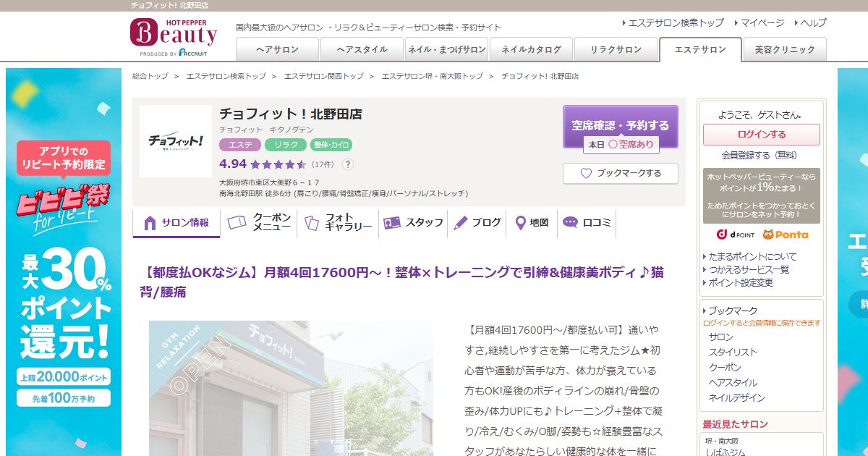Click the ビビビ祭 left banner ad

tap(64, 262)
